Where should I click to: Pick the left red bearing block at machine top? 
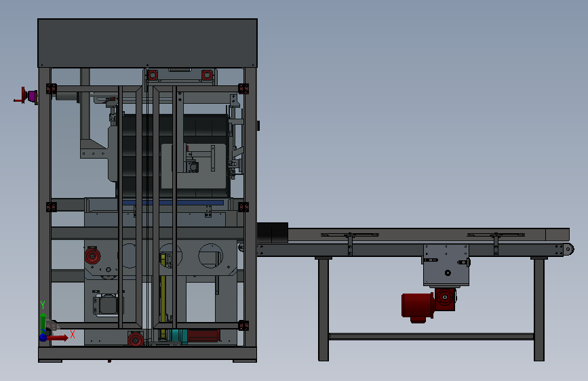(153, 75)
